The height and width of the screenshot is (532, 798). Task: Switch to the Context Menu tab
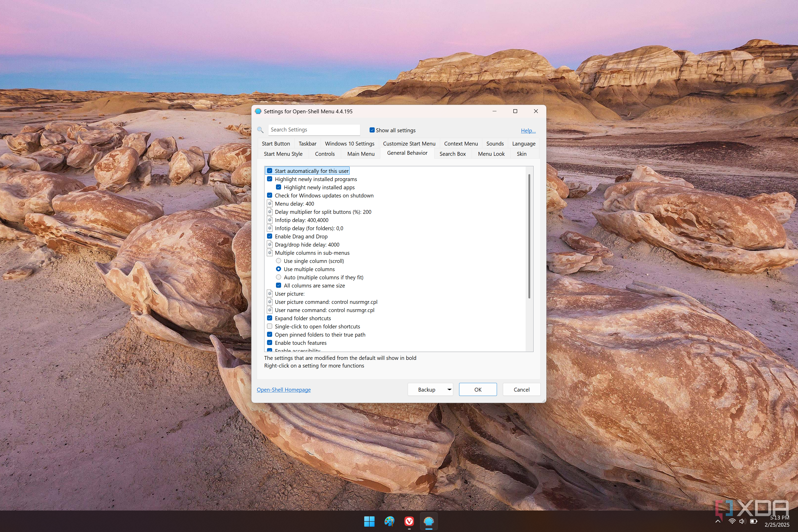pos(461,143)
